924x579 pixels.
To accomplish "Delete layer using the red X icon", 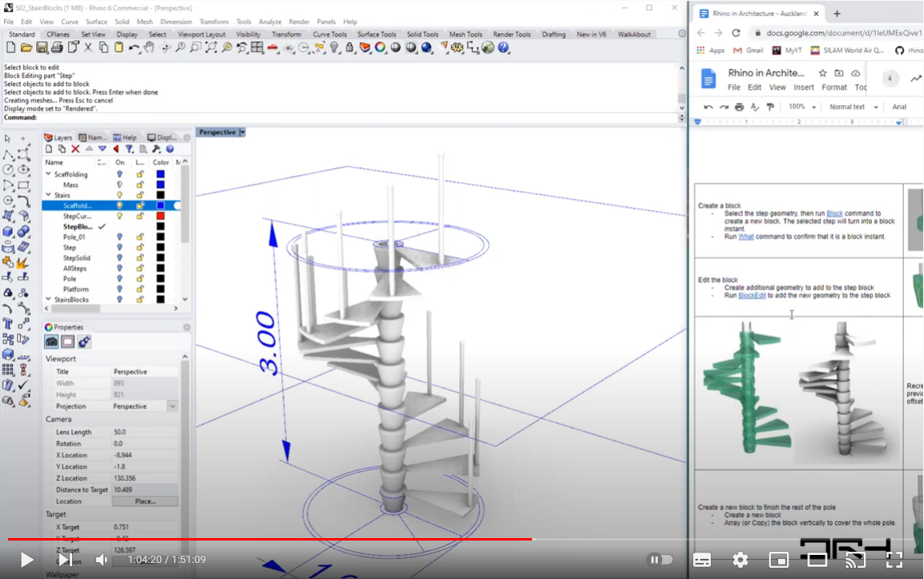I will [75, 149].
